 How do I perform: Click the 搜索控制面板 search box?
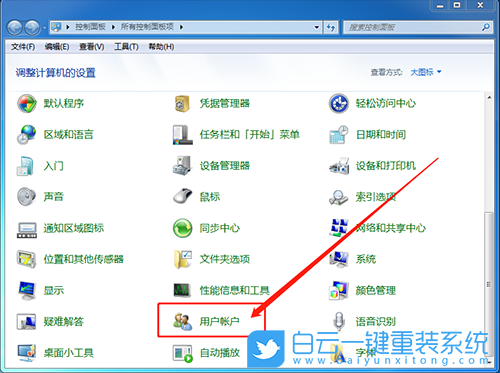[x=412, y=27]
